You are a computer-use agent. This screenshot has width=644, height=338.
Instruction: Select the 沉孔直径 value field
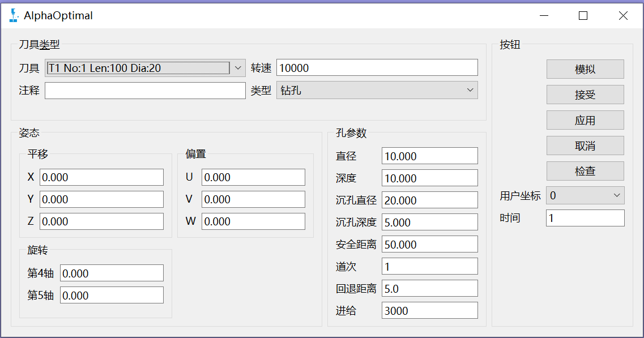(x=429, y=200)
